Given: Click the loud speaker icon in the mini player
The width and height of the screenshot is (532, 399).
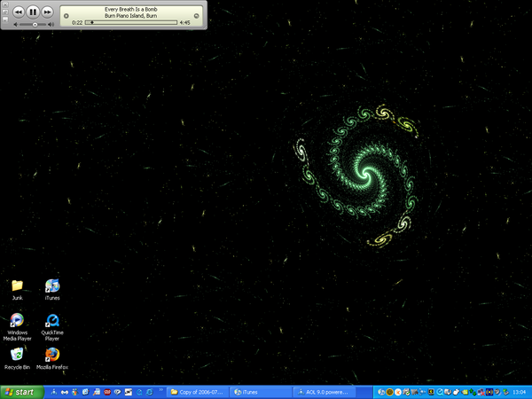Looking at the screenshot, I should pyautogui.click(x=51, y=25).
